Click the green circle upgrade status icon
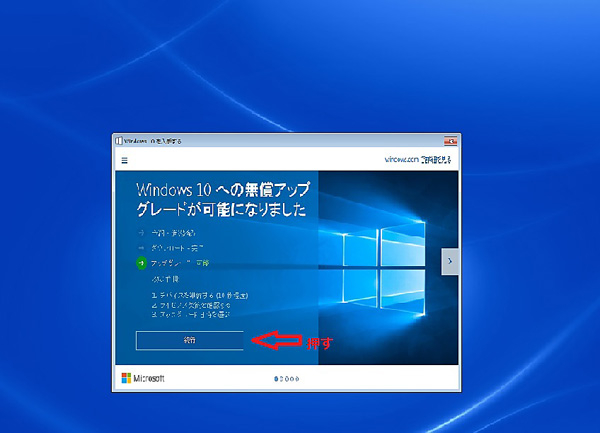 141,263
